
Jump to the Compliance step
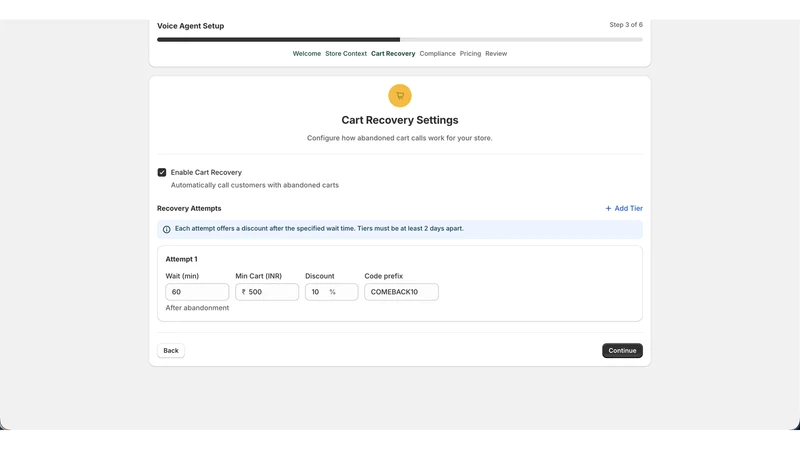pos(437,54)
